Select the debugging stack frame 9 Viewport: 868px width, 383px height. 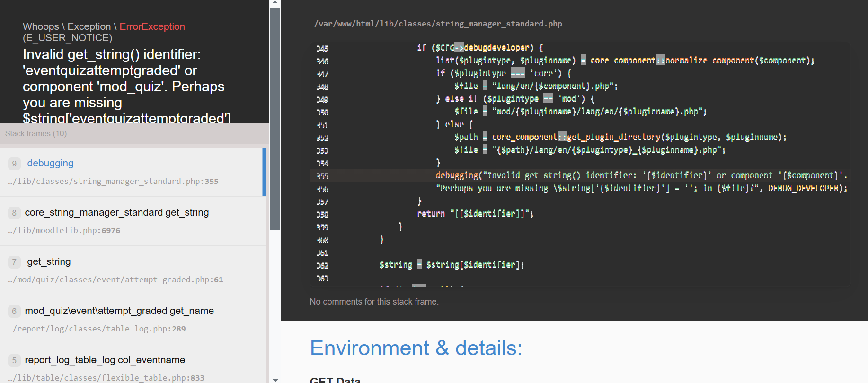point(133,172)
